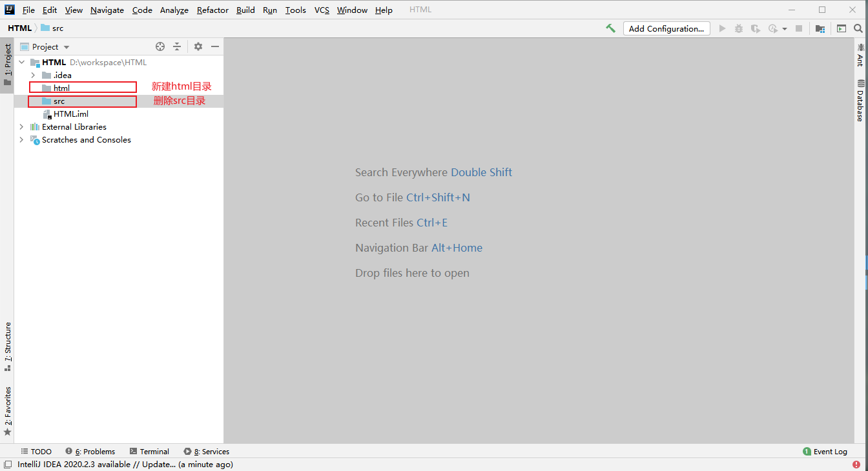The width and height of the screenshot is (868, 471).
Task: Open the TODO tool window
Action: 36,452
